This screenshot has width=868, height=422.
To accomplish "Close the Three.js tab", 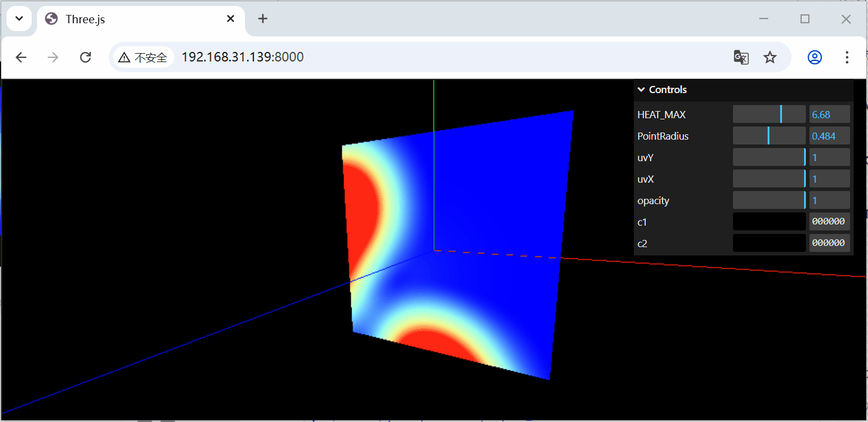I will click(x=231, y=19).
